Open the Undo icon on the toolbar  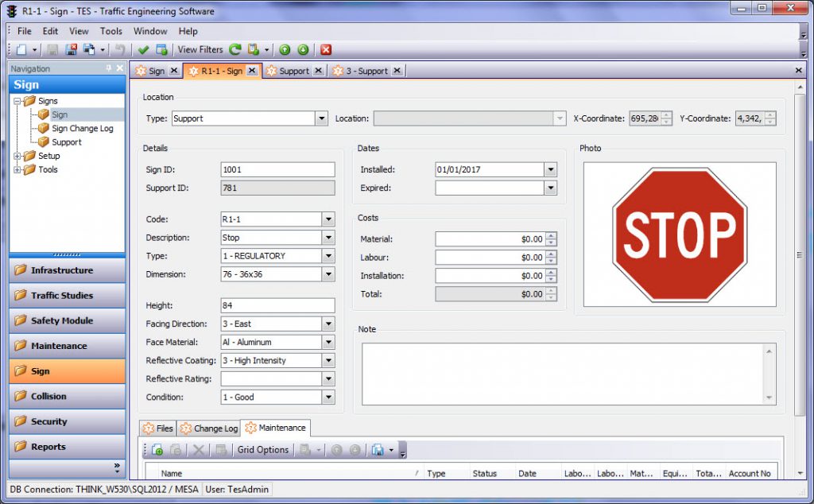pos(119,49)
